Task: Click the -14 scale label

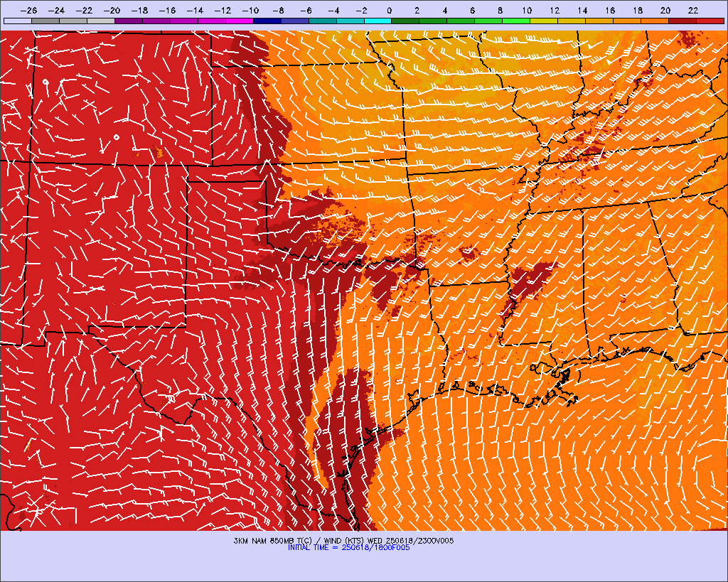Action: pyautogui.click(x=195, y=10)
